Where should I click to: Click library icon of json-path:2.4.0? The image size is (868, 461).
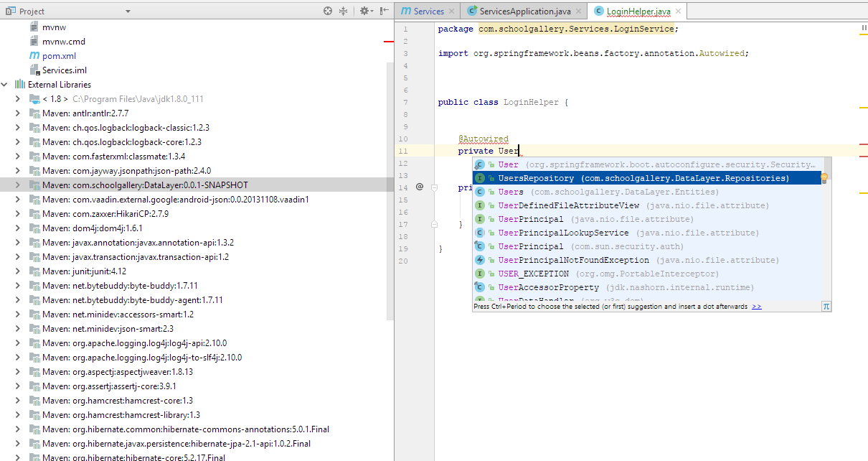click(x=34, y=171)
